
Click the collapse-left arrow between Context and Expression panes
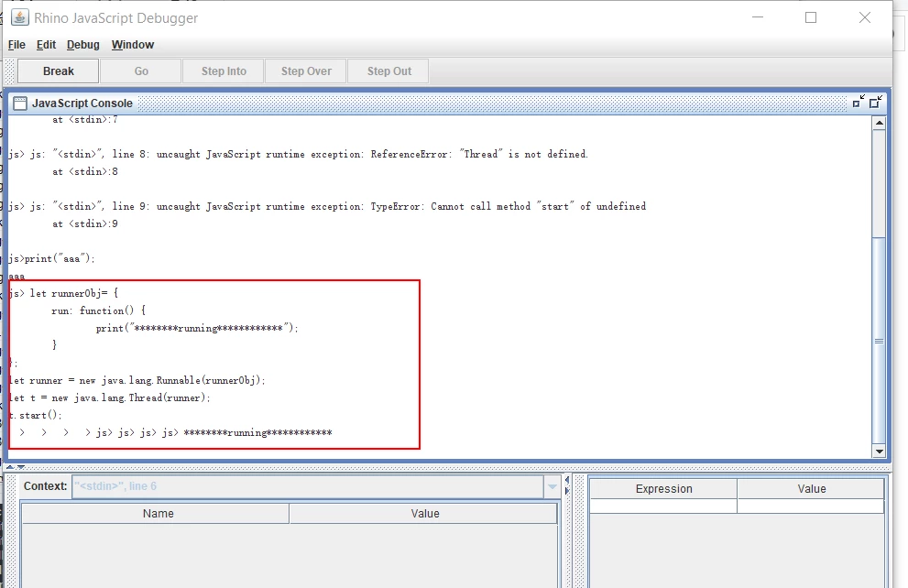click(x=567, y=480)
